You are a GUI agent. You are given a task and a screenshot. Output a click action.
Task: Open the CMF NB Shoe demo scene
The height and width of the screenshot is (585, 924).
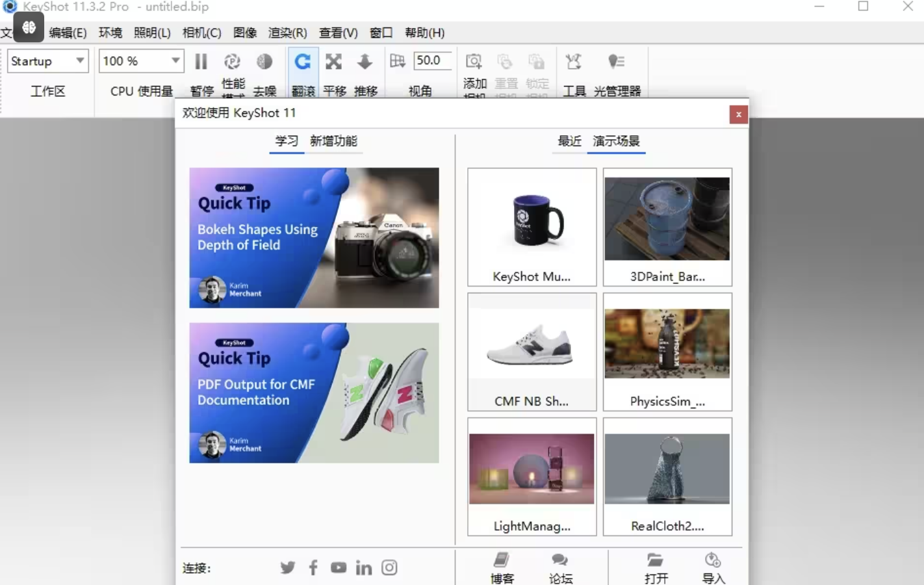(532, 352)
